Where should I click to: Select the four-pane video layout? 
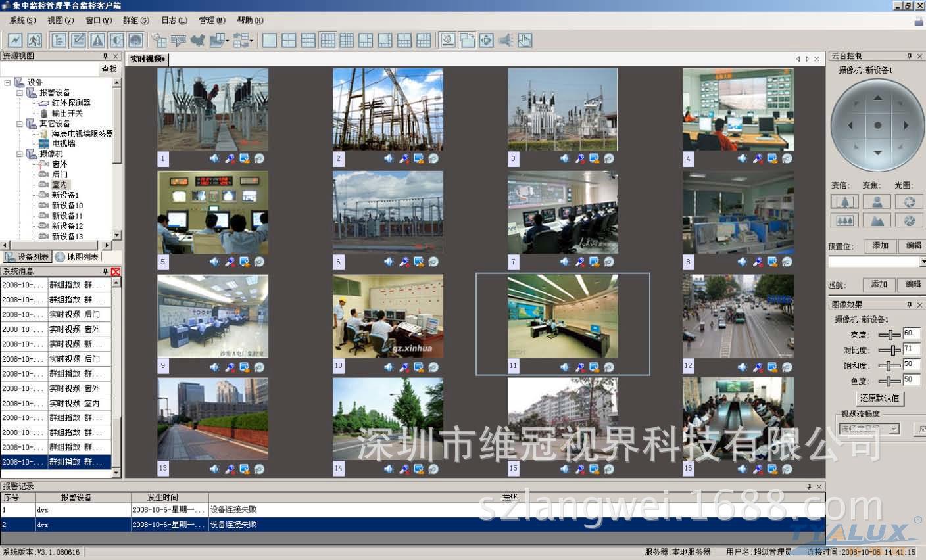pyautogui.click(x=289, y=40)
